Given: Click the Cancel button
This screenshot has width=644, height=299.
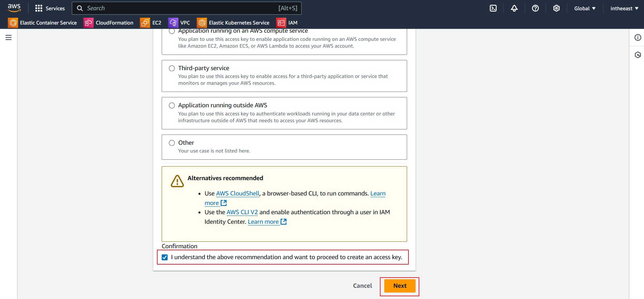Looking at the screenshot, I should (x=362, y=286).
